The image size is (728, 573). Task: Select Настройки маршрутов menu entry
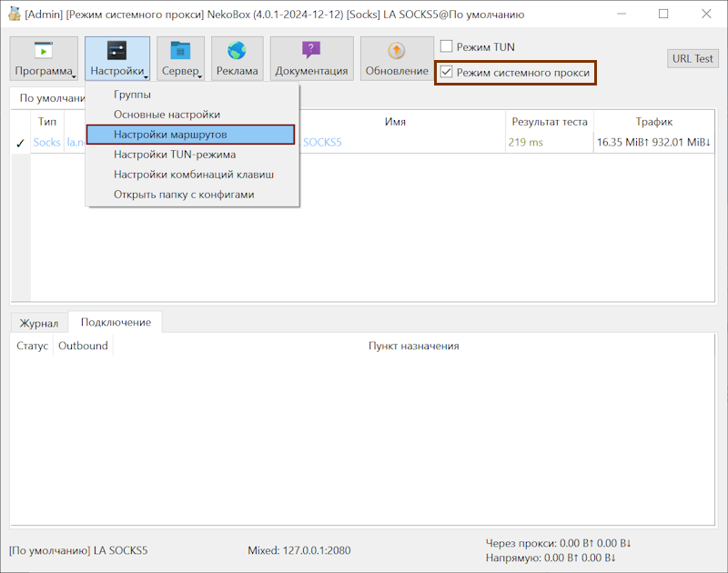click(x=191, y=135)
